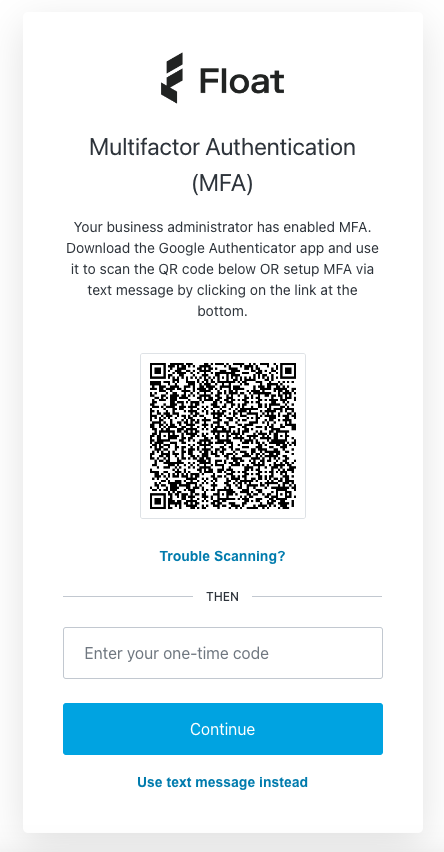The image size is (444, 852).
Task: Choose Use text message instead
Action: pyautogui.click(x=222, y=782)
